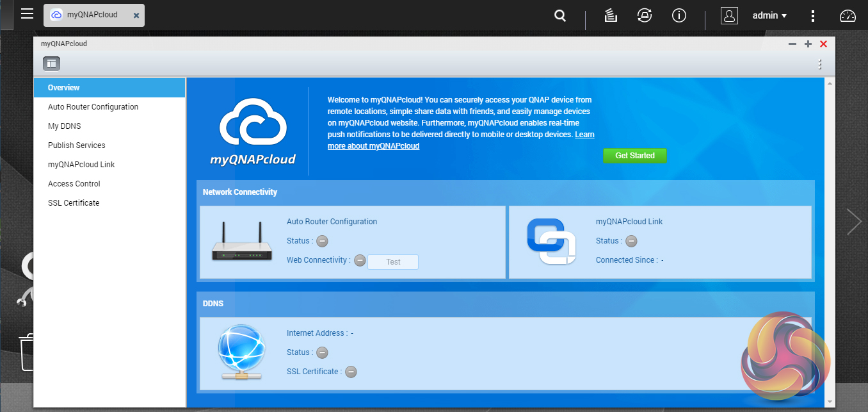Open the admin user dropdown
Screen dimensions: 868x412
(x=769, y=16)
